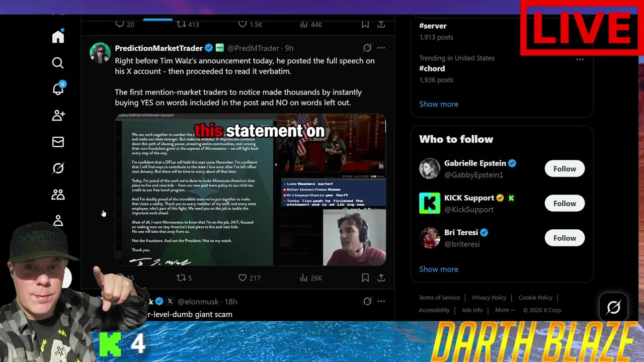Open the Search magnifier in sidebar
Viewport: 644px width, 362px height.
point(58,63)
